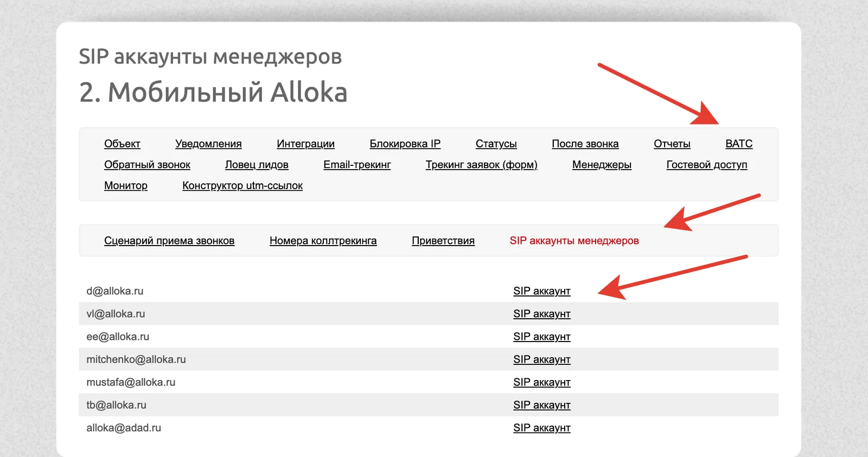868x457 pixels.
Task: Open the Интеграции section
Action: [305, 144]
